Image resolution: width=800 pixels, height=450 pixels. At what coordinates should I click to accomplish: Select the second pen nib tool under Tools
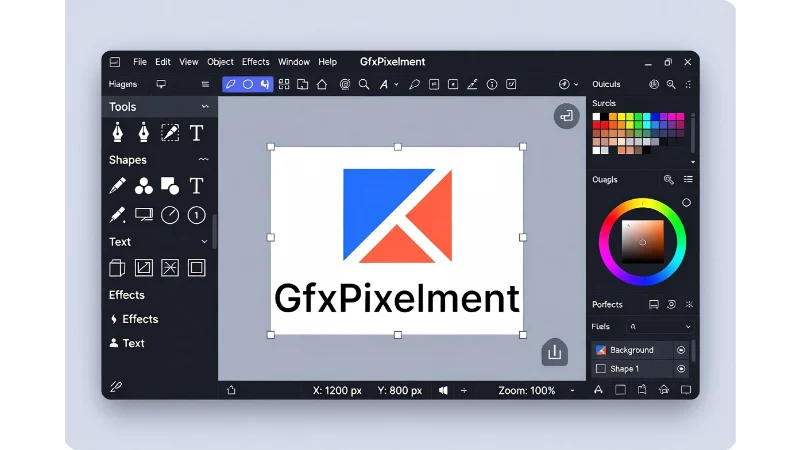[x=143, y=133]
